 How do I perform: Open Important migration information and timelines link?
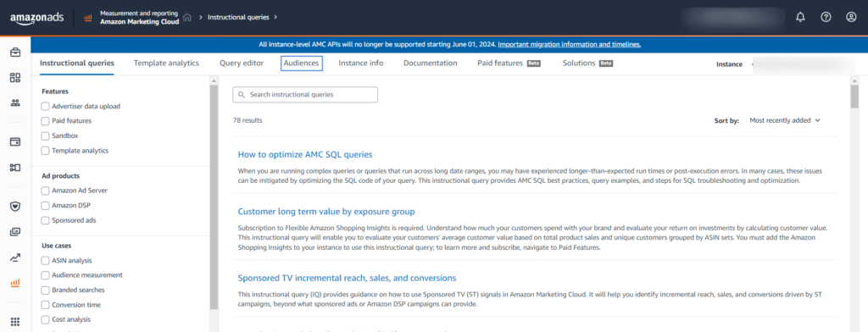(569, 44)
